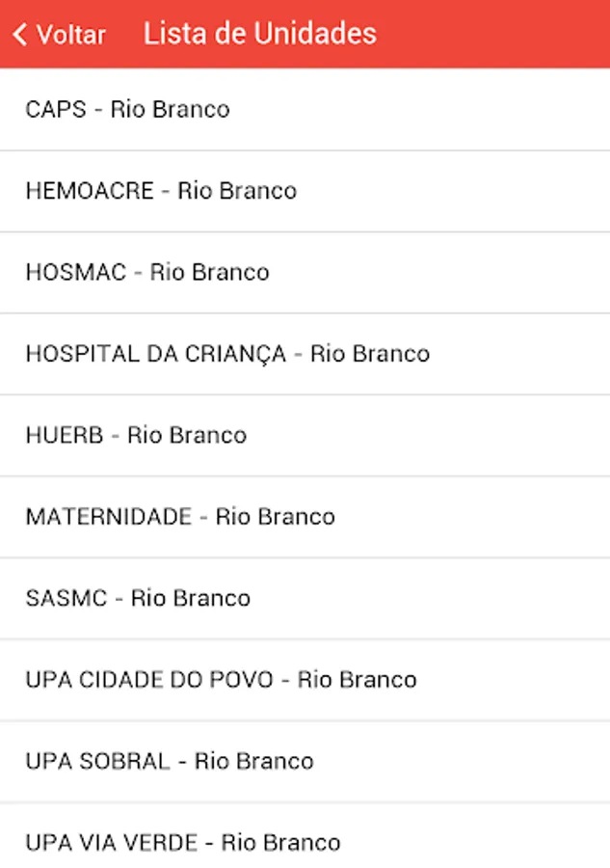Open the HUERB - Rio Branco unit
Screen dimensions: 610x868
[x=136, y=435]
